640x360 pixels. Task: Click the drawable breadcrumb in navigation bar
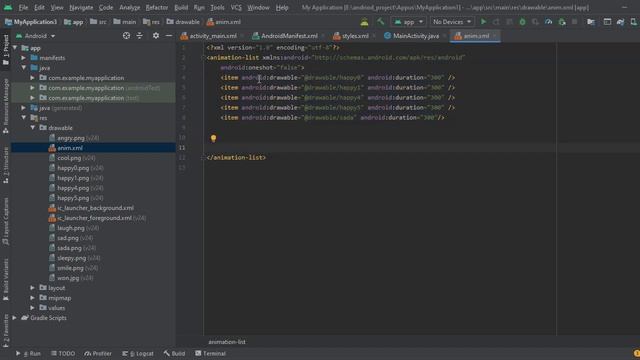point(183,22)
